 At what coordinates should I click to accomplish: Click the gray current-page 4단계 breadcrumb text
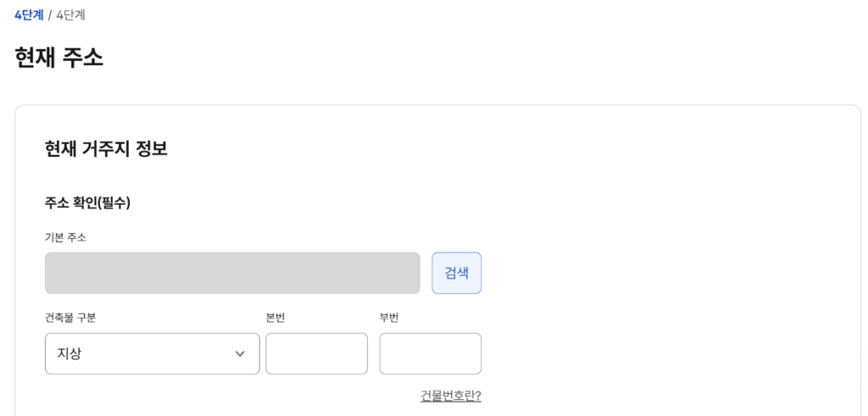click(70, 14)
